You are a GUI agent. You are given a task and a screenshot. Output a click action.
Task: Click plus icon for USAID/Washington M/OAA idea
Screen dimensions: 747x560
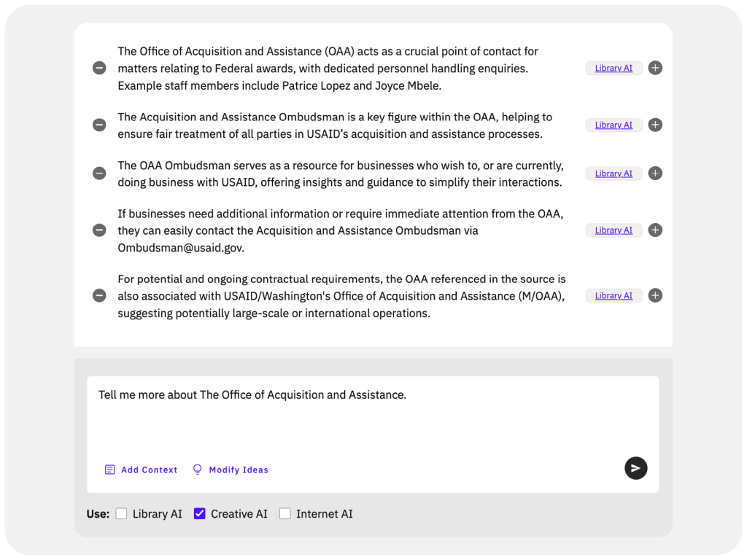coord(655,296)
